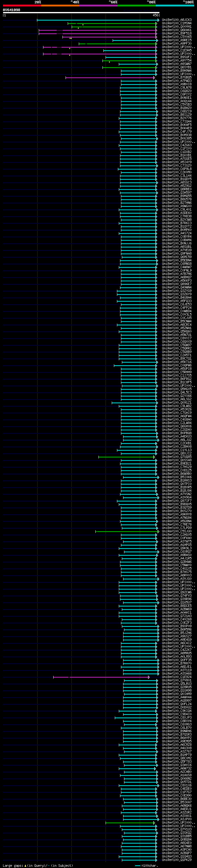This screenshot has width=197, height=868.
Task: Click the green alignment bar for Q7UQ85
Action: (127, 457)
